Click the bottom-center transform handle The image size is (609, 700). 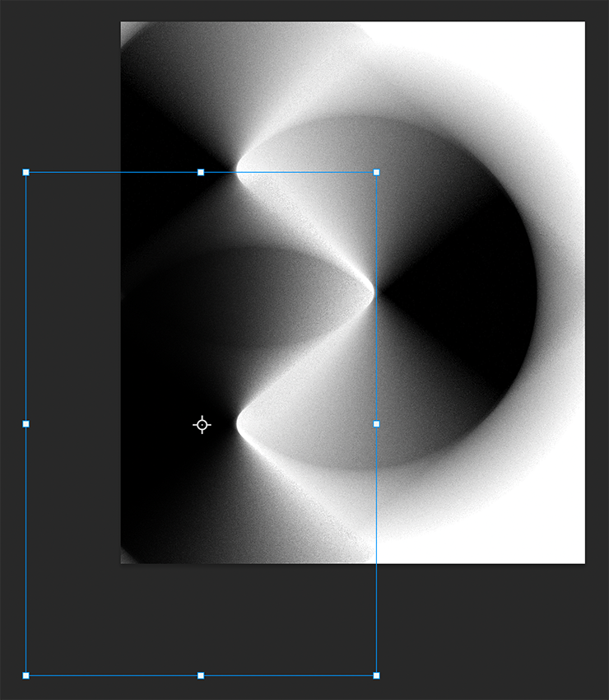[201, 675]
